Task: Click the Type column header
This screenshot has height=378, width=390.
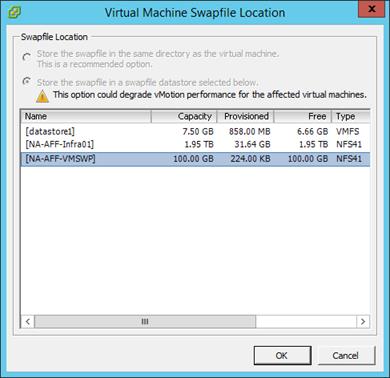Action: pyautogui.click(x=351, y=116)
